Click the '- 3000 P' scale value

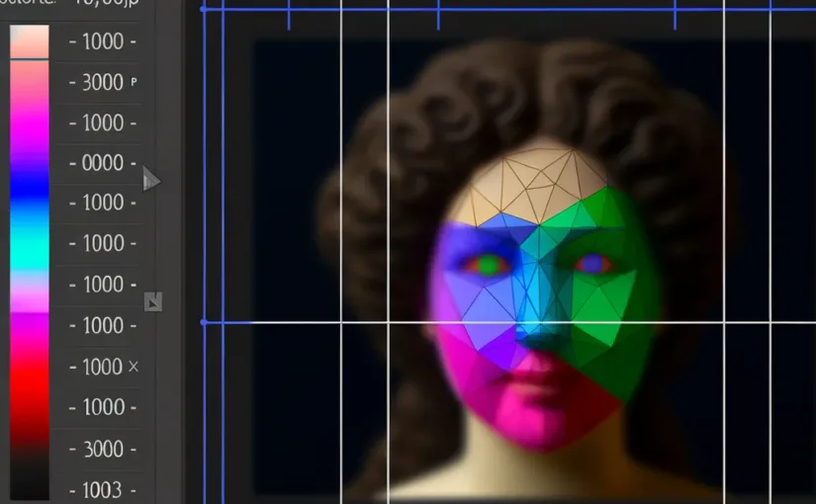click(103, 82)
